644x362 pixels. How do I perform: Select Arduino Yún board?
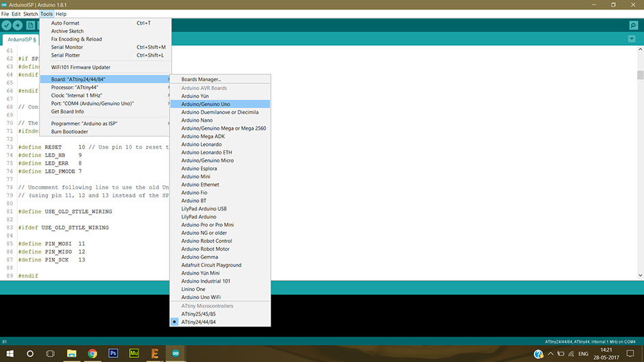tap(220, 96)
